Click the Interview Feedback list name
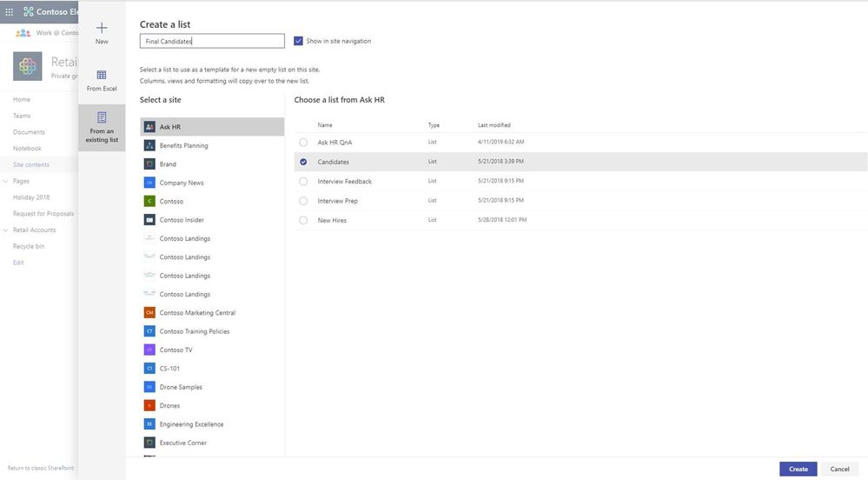Screen dimensions: 868x480 pyautogui.click(x=344, y=181)
